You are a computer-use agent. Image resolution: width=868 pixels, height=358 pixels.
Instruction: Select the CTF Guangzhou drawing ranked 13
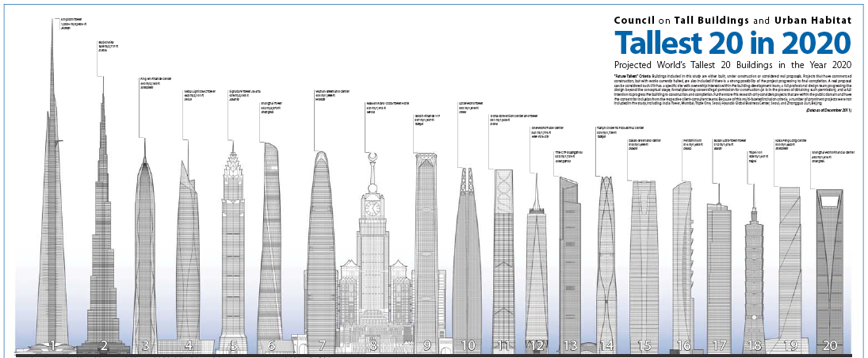(570, 265)
